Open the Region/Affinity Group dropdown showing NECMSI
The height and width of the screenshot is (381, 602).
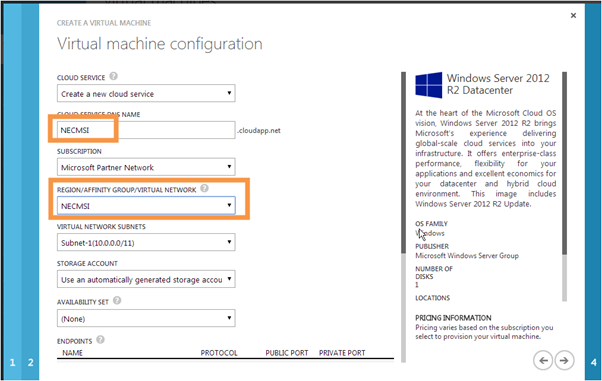146,206
